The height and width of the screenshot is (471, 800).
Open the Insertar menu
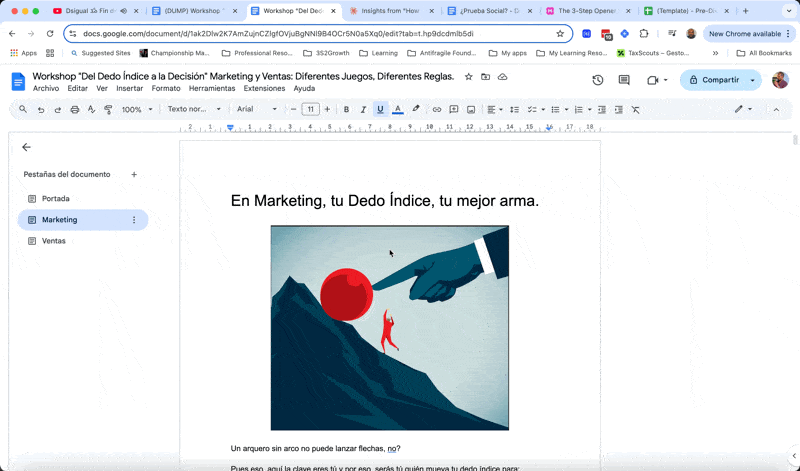(129, 89)
